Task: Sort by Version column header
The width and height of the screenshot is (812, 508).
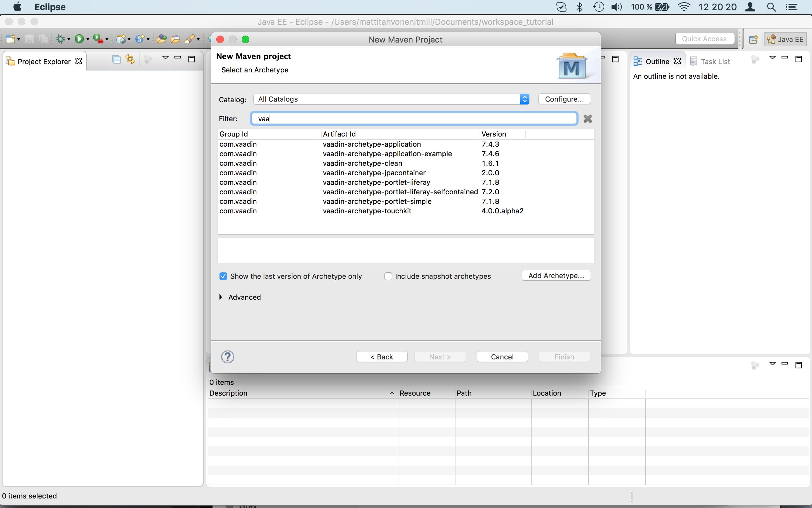Action: 503,134
